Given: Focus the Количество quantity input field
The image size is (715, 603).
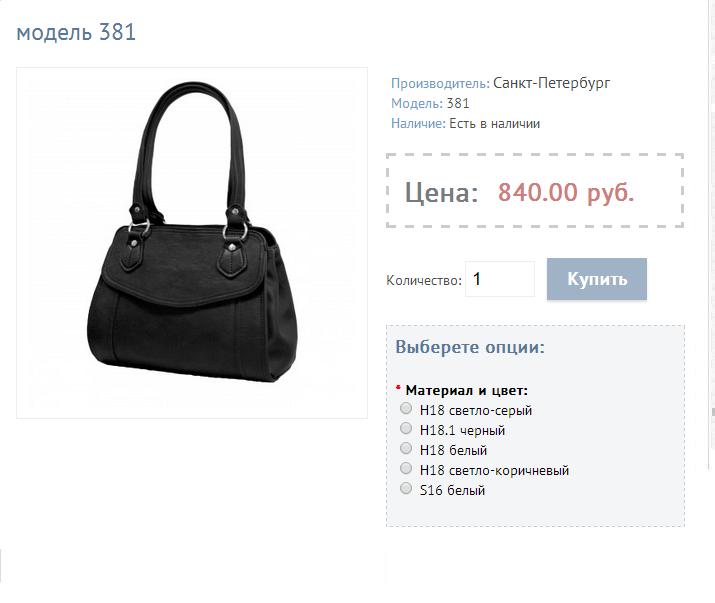Looking at the screenshot, I should click(500, 279).
